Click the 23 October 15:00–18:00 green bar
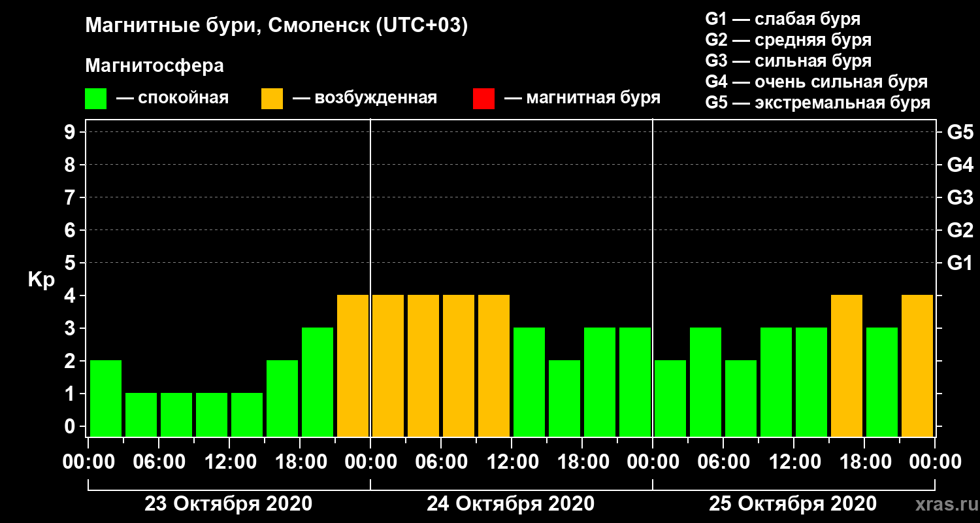980x523 pixels. click(282, 398)
